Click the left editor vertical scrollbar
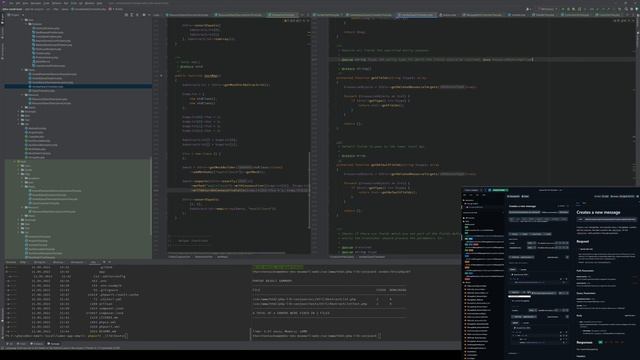The height and width of the screenshot is (360, 640). click(x=309, y=190)
